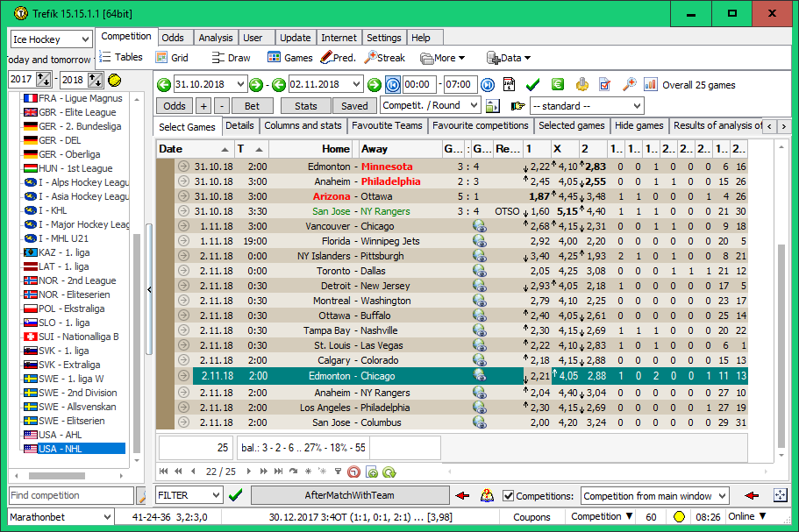This screenshot has height=532, width=799.
Task: Click the Overall 25 games chart icon
Action: (649, 85)
